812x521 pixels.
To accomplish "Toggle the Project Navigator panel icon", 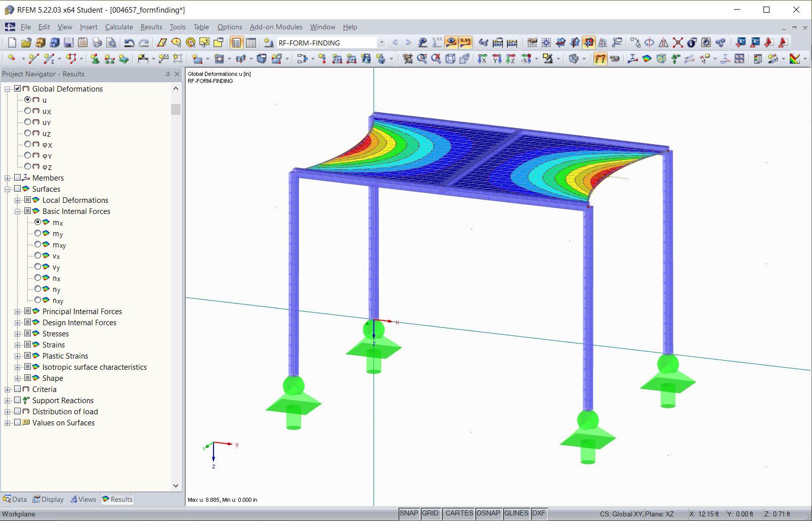I will pyautogui.click(x=237, y=42).
